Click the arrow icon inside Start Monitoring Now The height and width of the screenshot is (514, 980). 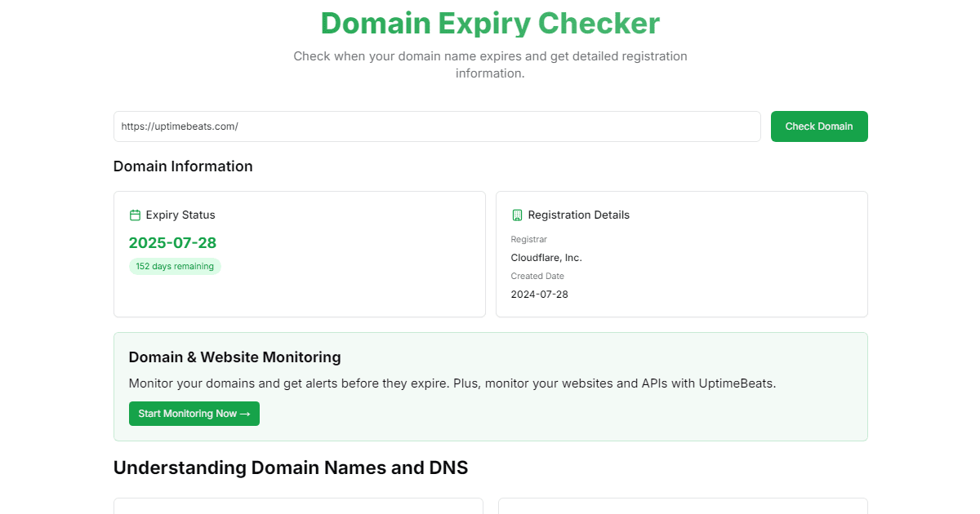pos(247,414)
